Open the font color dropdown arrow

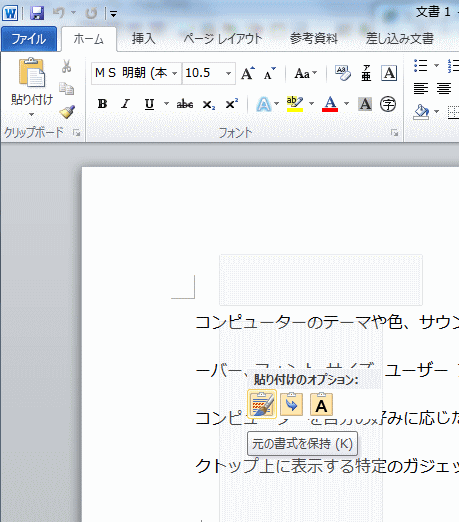click(346, 104)
